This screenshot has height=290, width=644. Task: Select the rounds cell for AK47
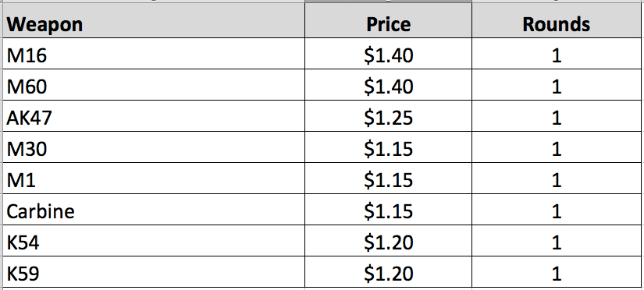point(557,116)
